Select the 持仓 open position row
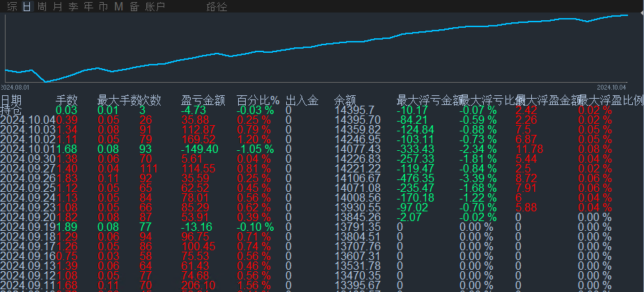 [x=322, y=111]
